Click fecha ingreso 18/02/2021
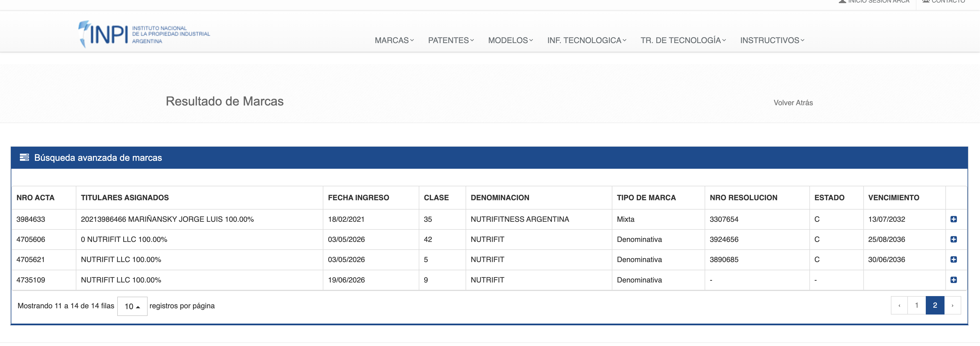The width and height of the screenshot is (980, 346). (346, 220)
